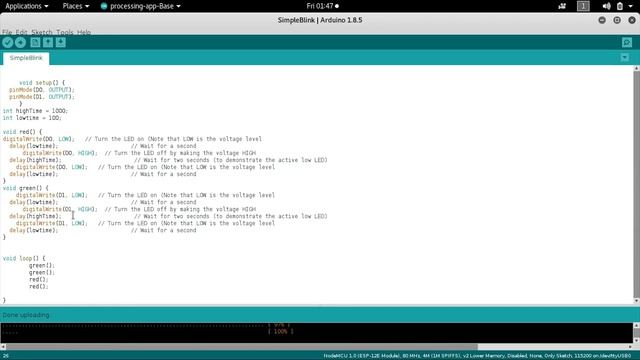This screenshot has height=360, width=640.
Task: Click the 'void loop() {' line
Action: click(24, 258)
